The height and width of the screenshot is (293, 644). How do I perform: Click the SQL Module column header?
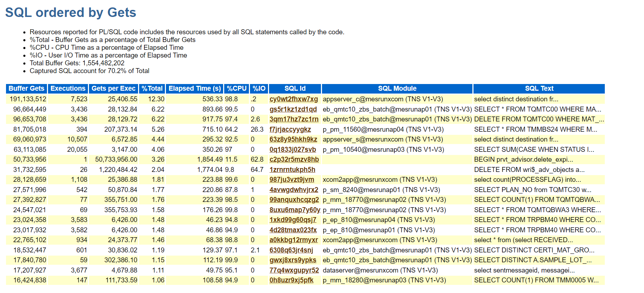(x=397, y=89)
